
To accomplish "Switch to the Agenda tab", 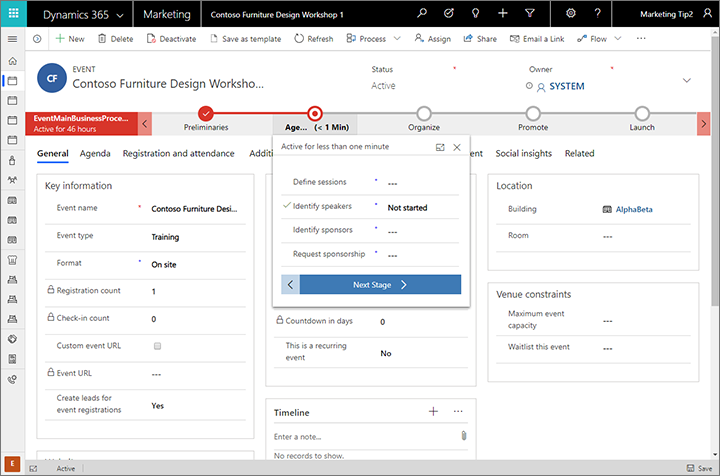I will tap(95, 154).
